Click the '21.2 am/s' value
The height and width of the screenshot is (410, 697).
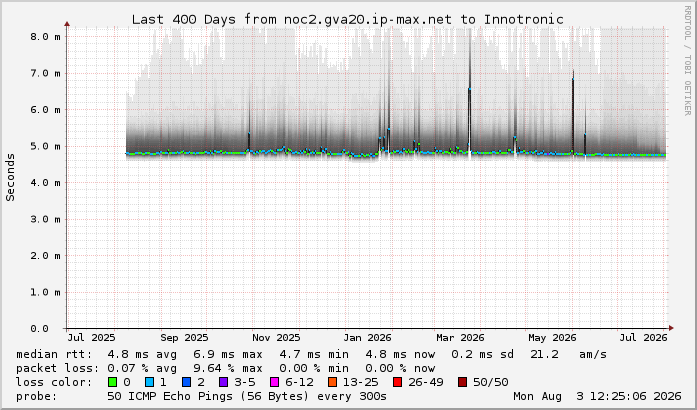coord(569,354)
